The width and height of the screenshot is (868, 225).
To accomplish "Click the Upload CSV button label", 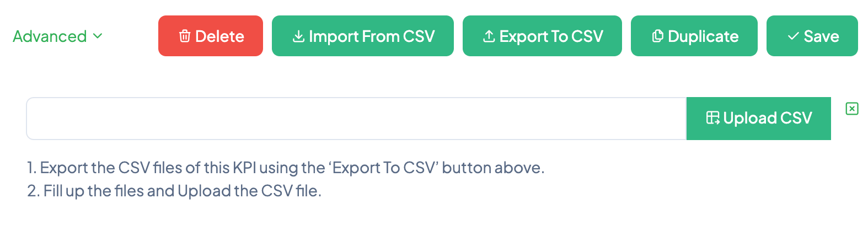I will (x=767, y=118).
